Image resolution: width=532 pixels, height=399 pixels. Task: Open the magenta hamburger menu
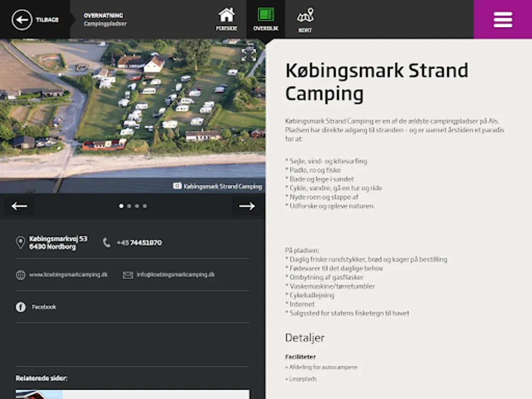click(x=503, y=19)
